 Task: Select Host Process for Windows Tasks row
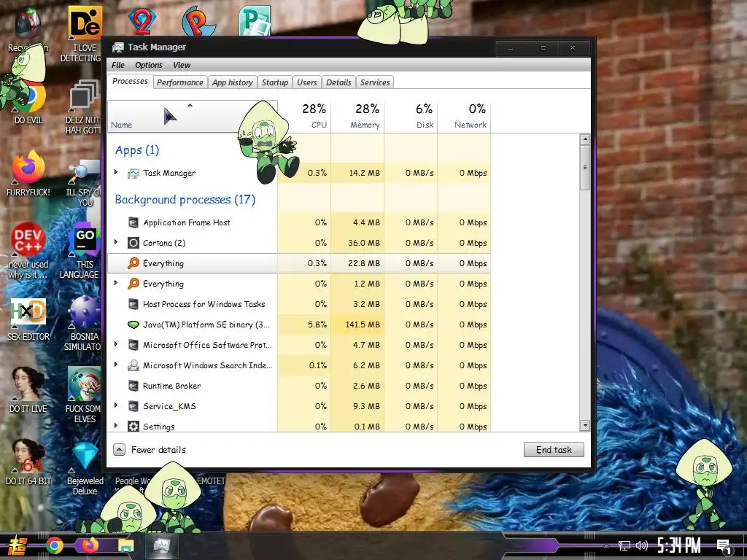pyautogui.click(x=299, y=304)
